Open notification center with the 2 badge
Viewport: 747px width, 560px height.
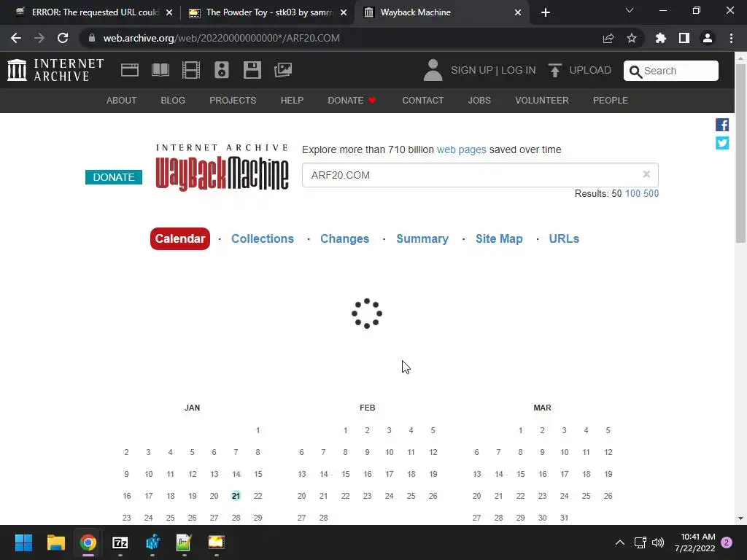pos(727,542)
